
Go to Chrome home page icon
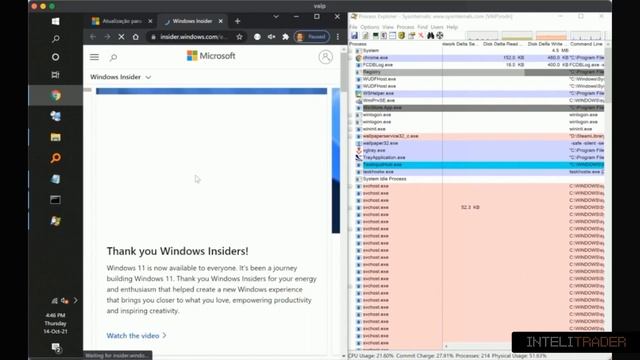(136, 37)
